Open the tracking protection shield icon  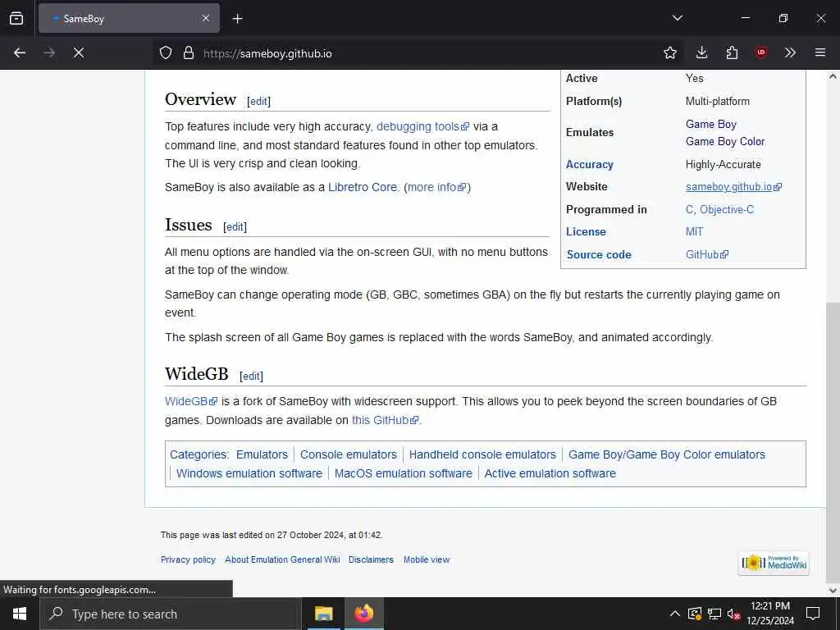[166, 53]
